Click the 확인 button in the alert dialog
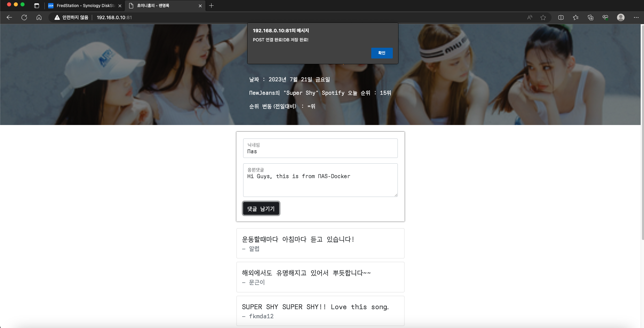 tap(382, 53)
